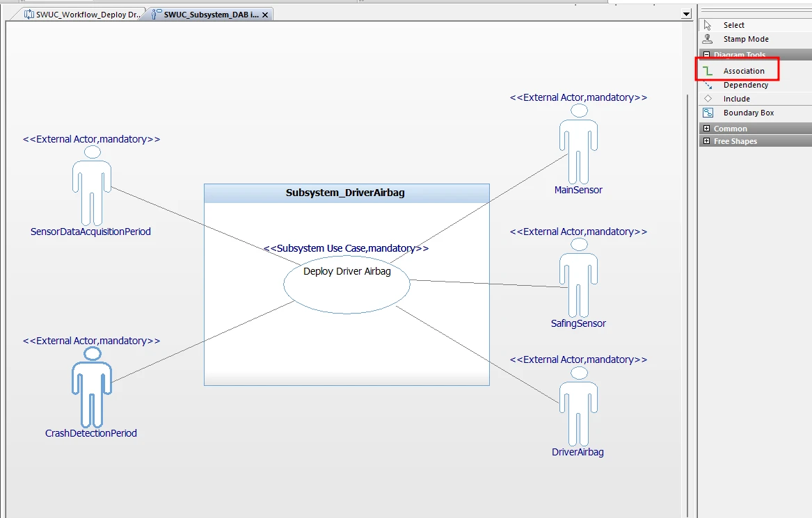The width and height of the screenshot is (812, 518).
Task: Click the stereotype text above CrashDetectionPeriod
Action: 92,341
